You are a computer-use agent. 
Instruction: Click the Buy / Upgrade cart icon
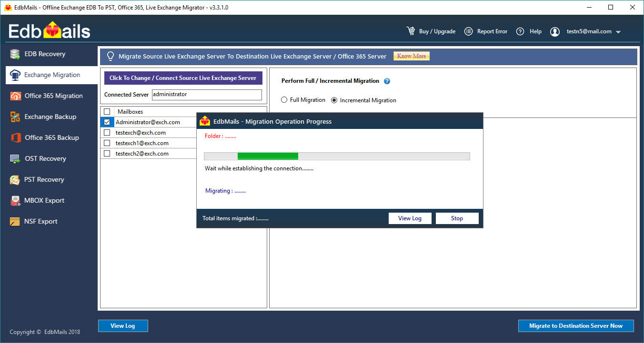[411, 31]
